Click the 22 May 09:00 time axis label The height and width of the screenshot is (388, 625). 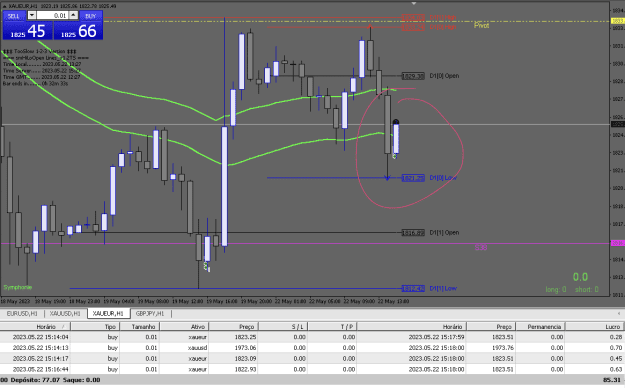[359, 301]
